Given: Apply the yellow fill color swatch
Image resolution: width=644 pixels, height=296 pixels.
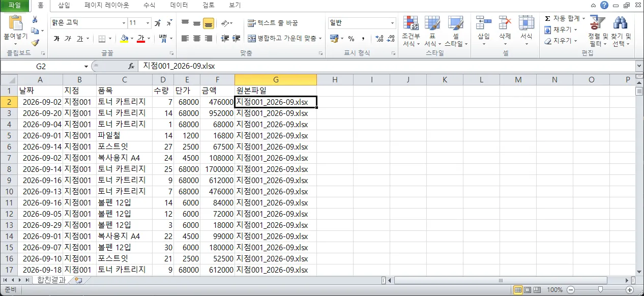Looking at the screenshot, I should coord(124,39).
